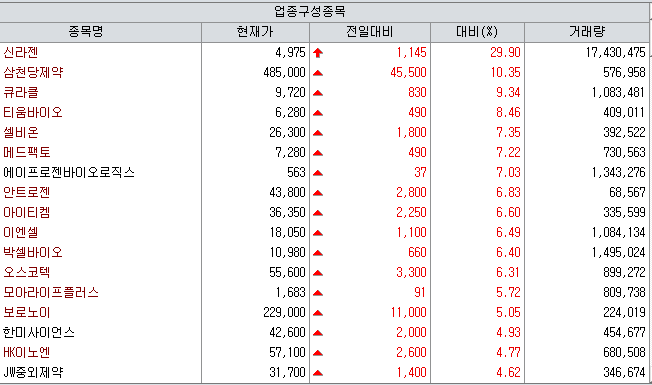
Task: Open the 티움바이오 stock name
Action: pyautogui.click(x=33, y=112)
